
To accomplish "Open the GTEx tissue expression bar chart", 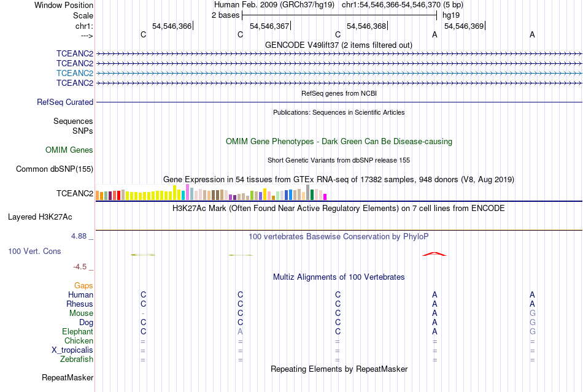I will click(x=211, y=193).
